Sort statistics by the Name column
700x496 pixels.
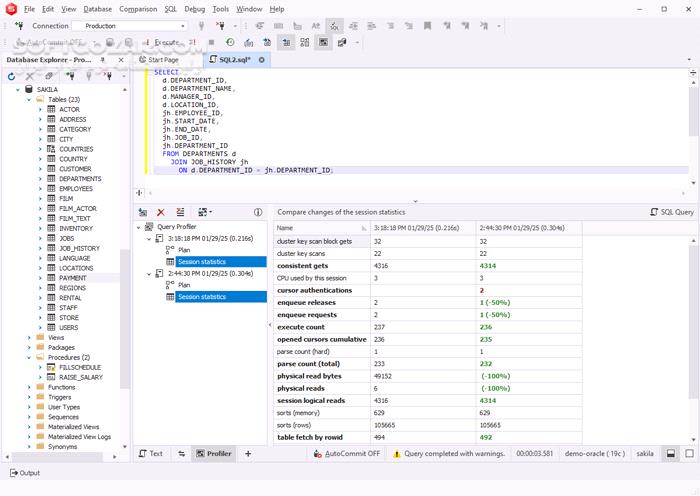coord(321,228)
